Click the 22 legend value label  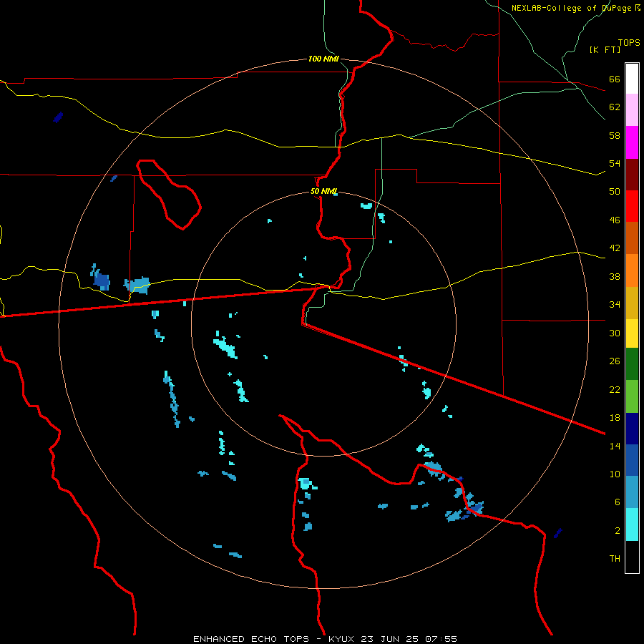[x=615, y=389]
